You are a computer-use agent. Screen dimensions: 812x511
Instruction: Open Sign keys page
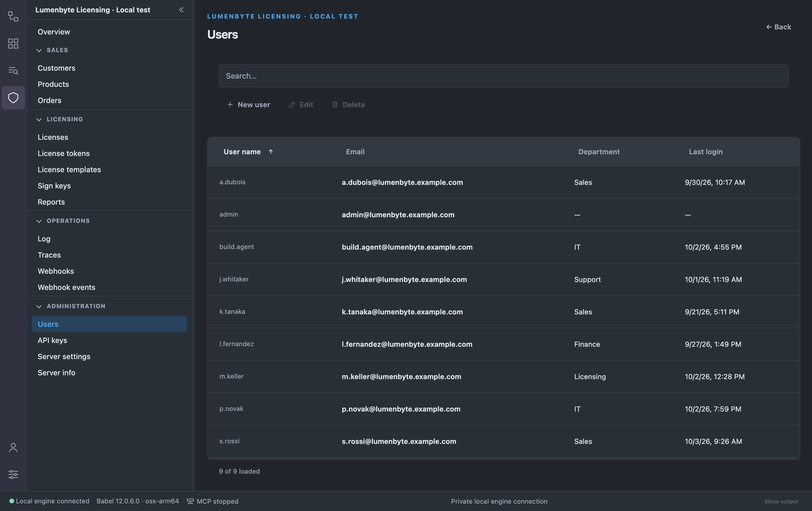pyautogui.click(x=54, y=185)
